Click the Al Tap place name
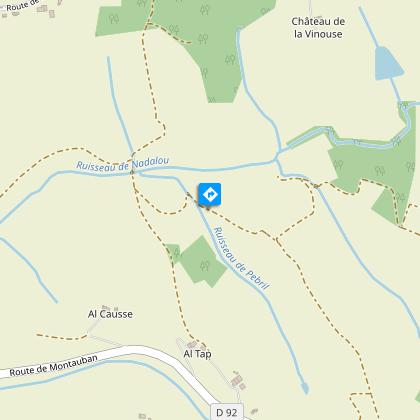This screenshot has height=420, width=420. click(x=197, y=354)
